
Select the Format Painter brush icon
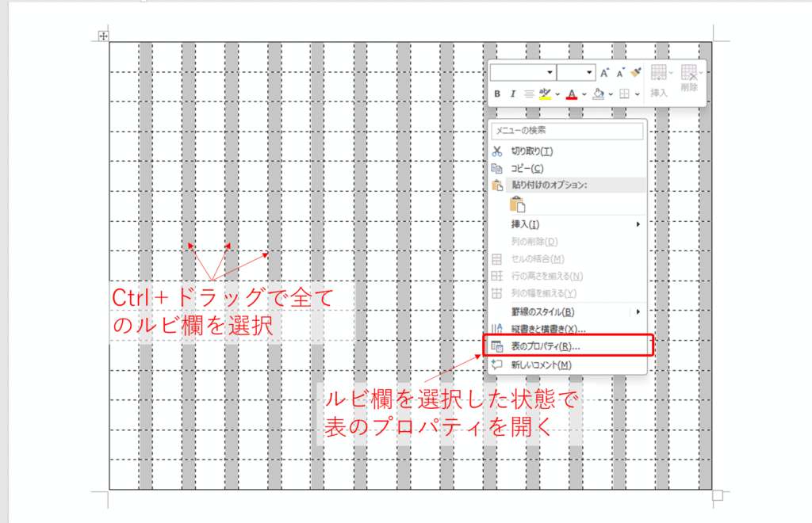[636, 72]
